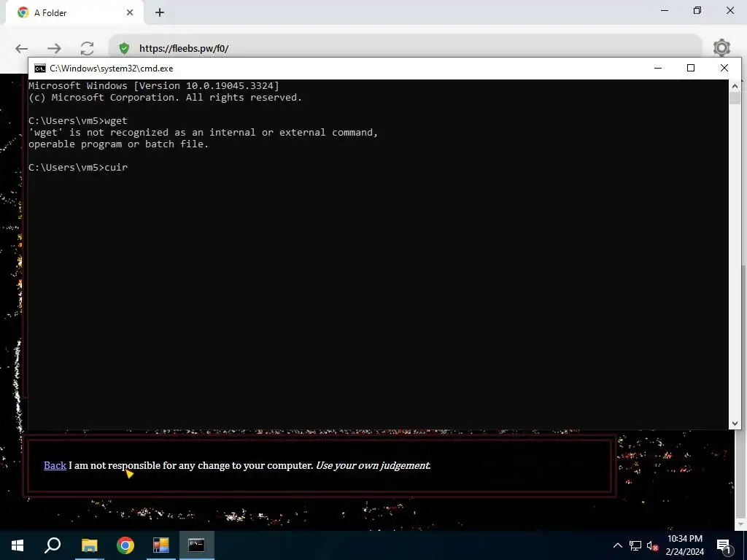The width and height of the screenshot is (747, 560).
Task: Open the Windows Start menu
Action: (18, 545)
